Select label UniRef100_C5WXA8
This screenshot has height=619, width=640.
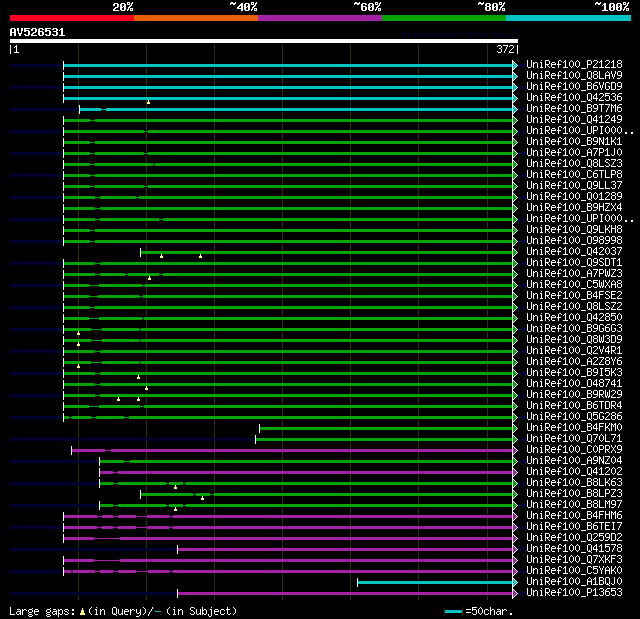point(574,285)
